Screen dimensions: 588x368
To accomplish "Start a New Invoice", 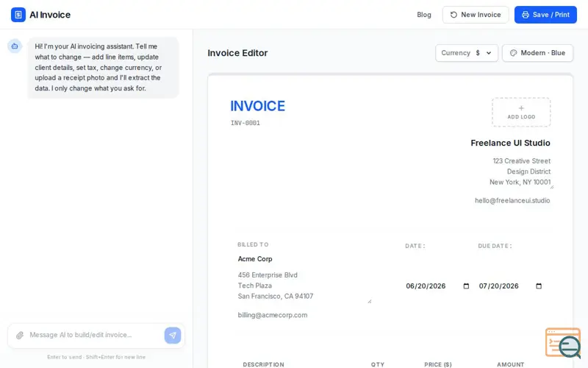I will 476,15.
